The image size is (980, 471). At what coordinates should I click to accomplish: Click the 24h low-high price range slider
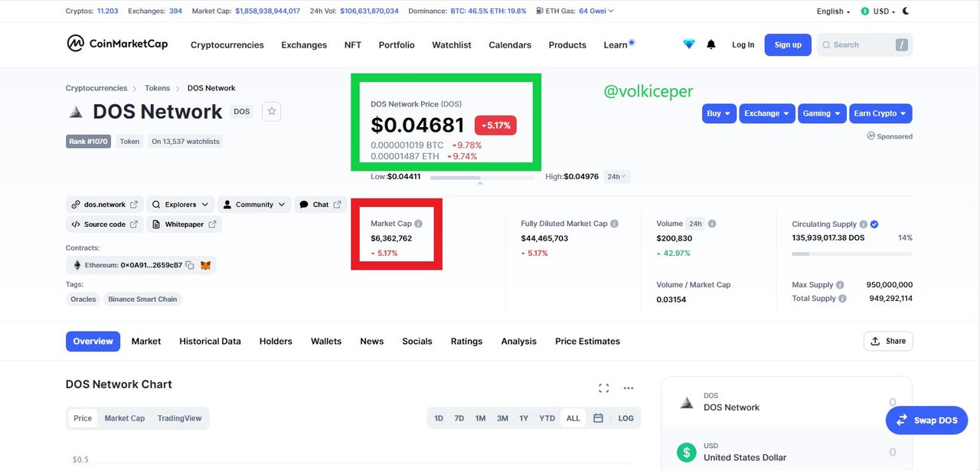(482, 177)
